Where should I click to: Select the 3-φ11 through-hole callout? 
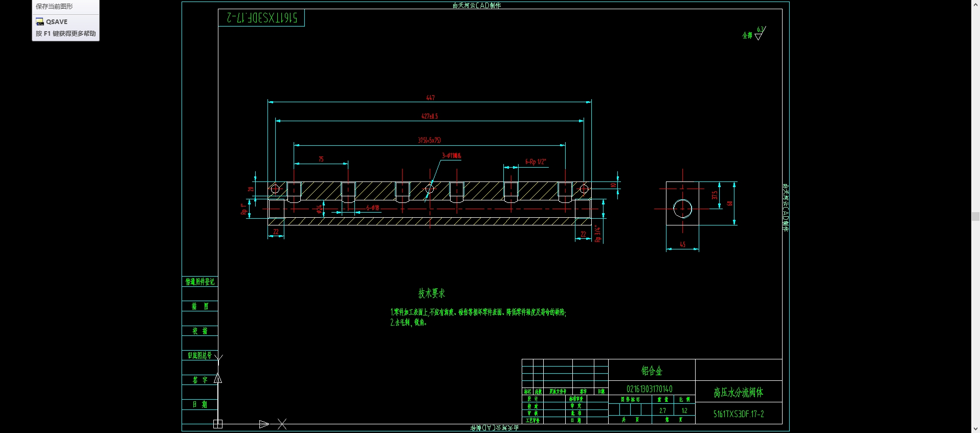452,155
